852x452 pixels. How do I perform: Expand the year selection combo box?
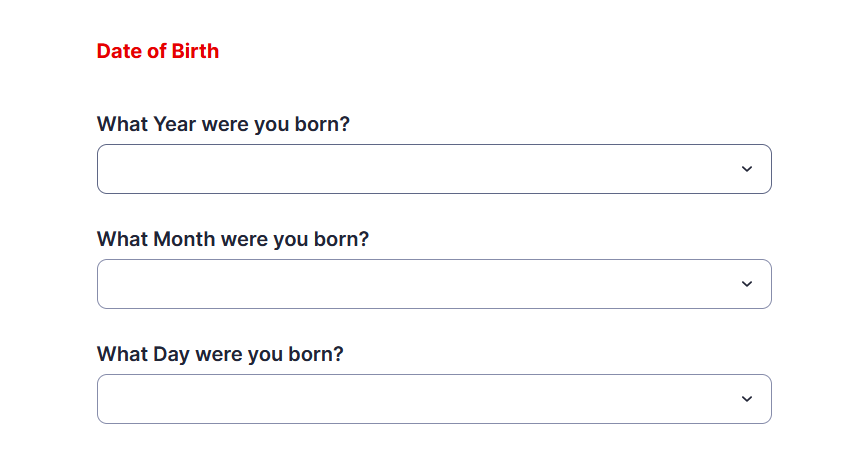434,169
